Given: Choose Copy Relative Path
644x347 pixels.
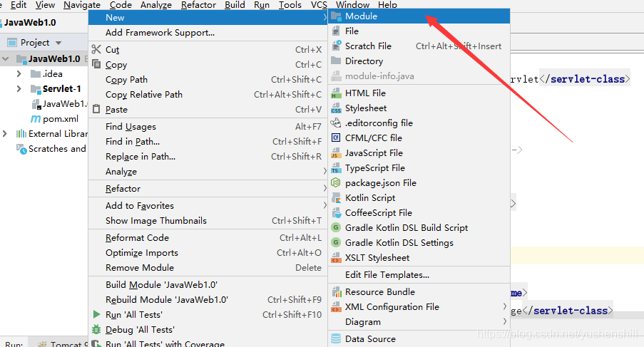Looking at the screenshot, I should pos(208,94).
